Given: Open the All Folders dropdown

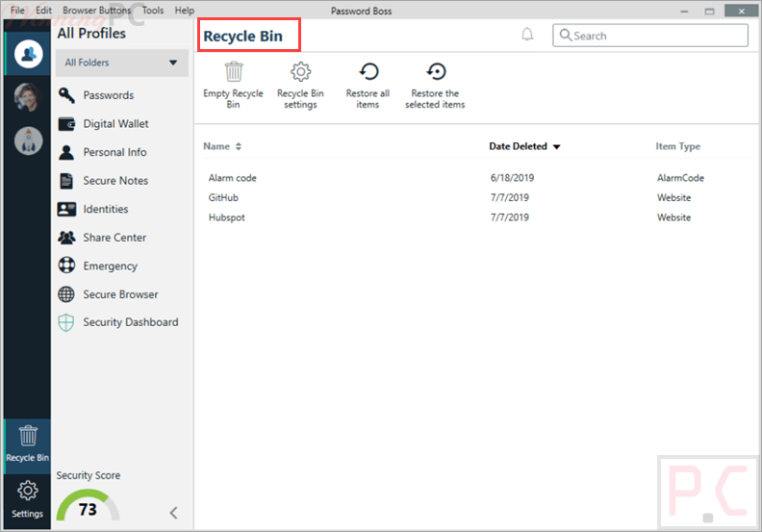Looking at the screenshot, I should pos(121,63).
